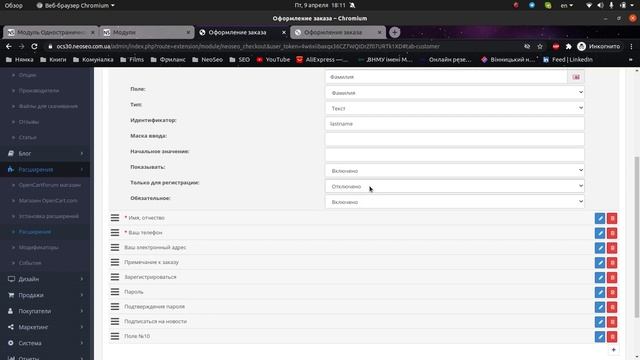This screenshot has height=360, width=640.
Task: Open the 'Feed | LinkedIn' bookmark
Action: (x=567, y=60)
